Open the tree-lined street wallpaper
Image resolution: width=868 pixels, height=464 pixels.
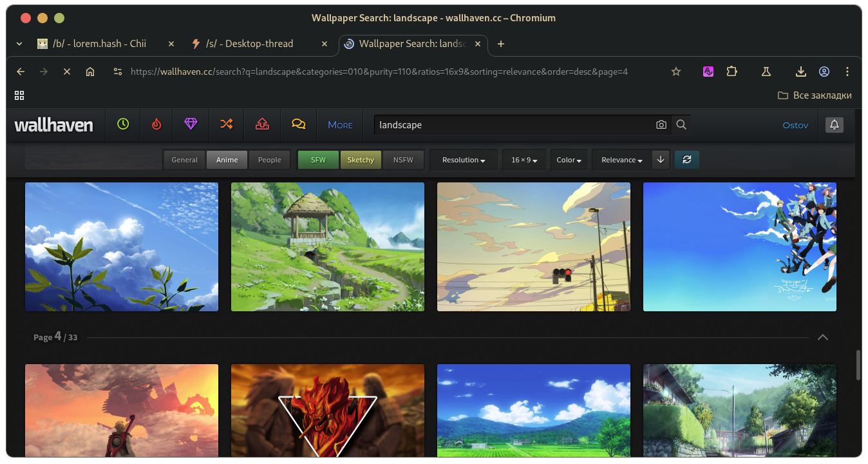tap(740, 411)
